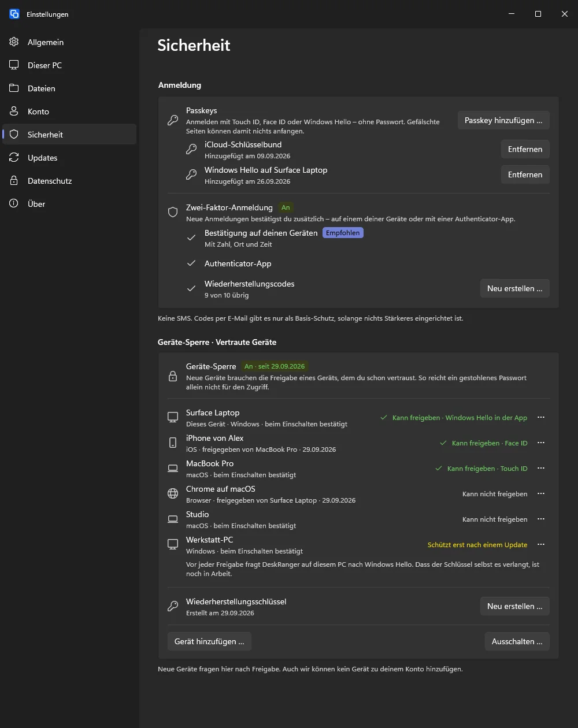Open more options for Studio device
Image resolution: width=578 pixels, height=728 pixels.
point(541,519)
